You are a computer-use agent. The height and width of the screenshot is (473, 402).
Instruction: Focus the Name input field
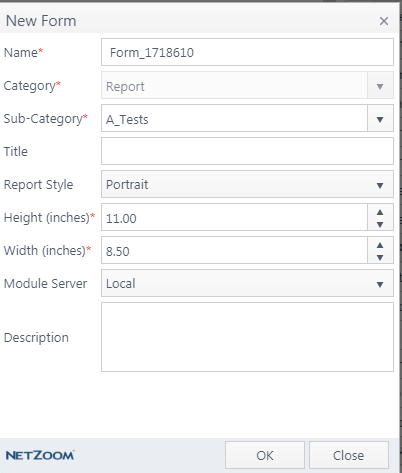tap(247, 52)
